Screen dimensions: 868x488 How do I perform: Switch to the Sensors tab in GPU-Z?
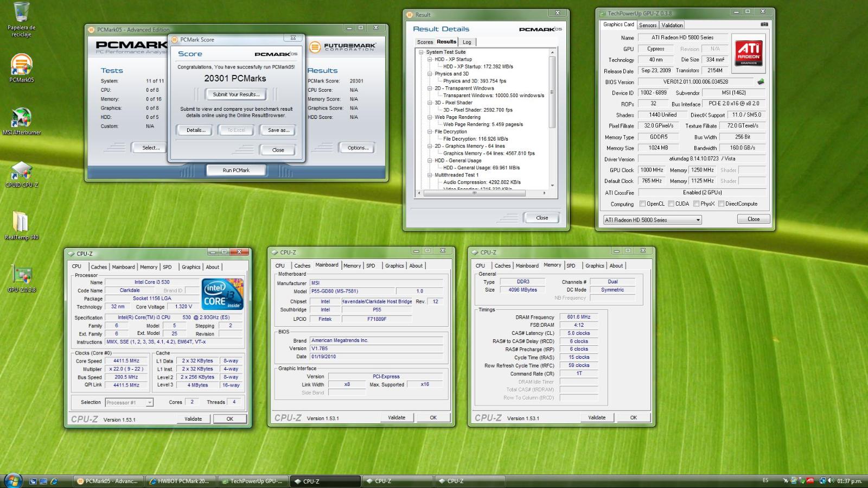648,25
